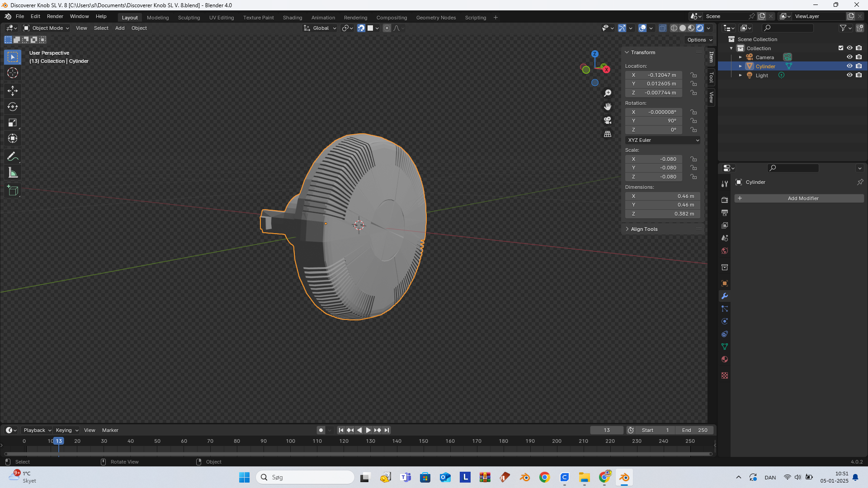Switch to the Shading workspace tab
The height and width of the screenshot is (488, 868).
point(292,18)
